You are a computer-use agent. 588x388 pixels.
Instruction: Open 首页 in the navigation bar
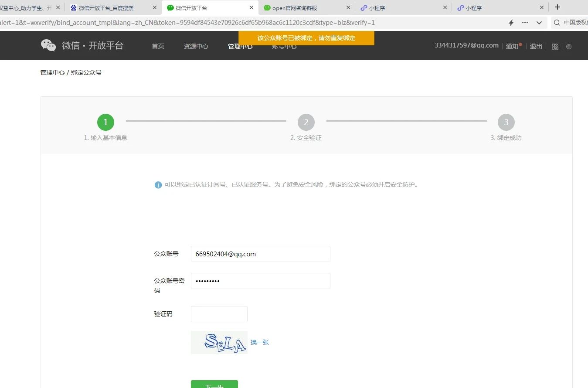click(158, 46)
